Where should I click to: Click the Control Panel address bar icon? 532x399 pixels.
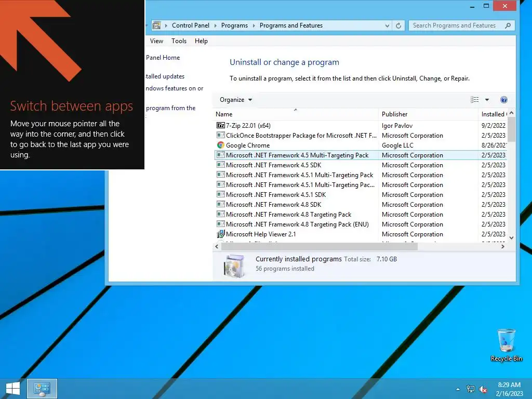[156, 25]
